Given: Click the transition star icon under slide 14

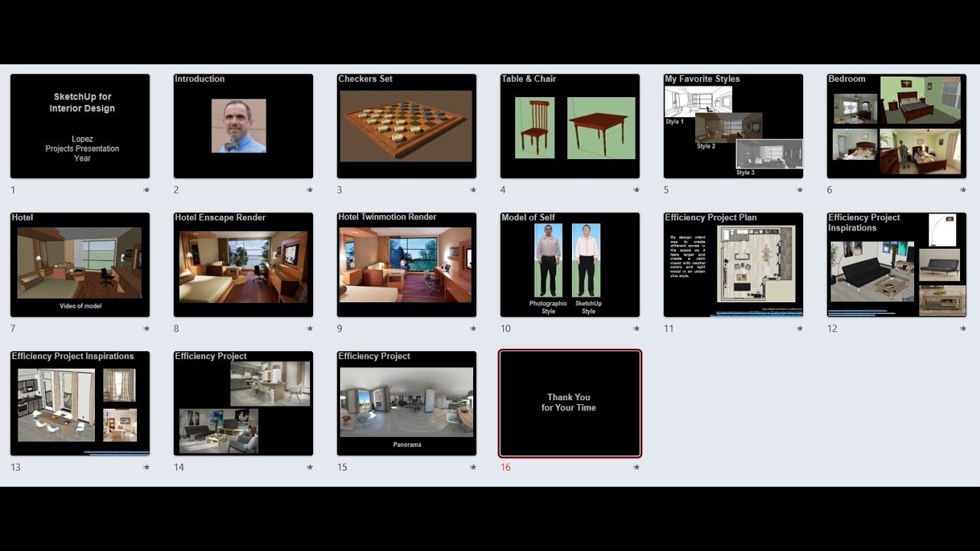Looking at the screenshot, I should [309, 467].
